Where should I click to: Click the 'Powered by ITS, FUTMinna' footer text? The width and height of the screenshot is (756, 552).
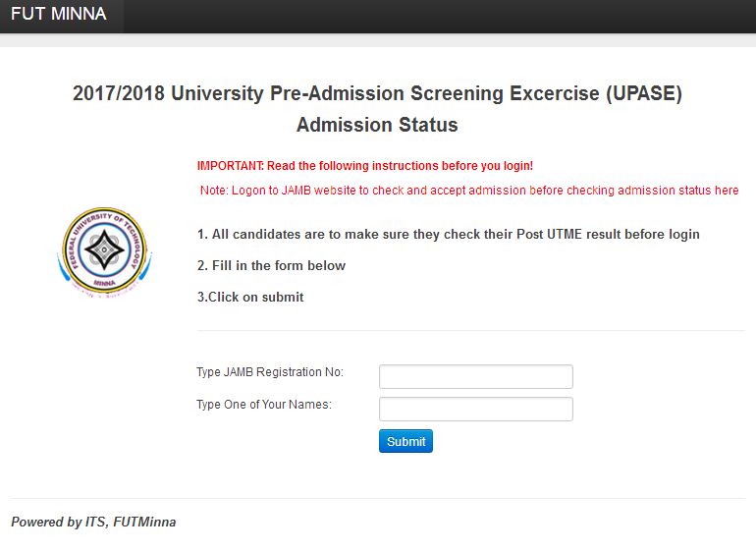(93, 523)
